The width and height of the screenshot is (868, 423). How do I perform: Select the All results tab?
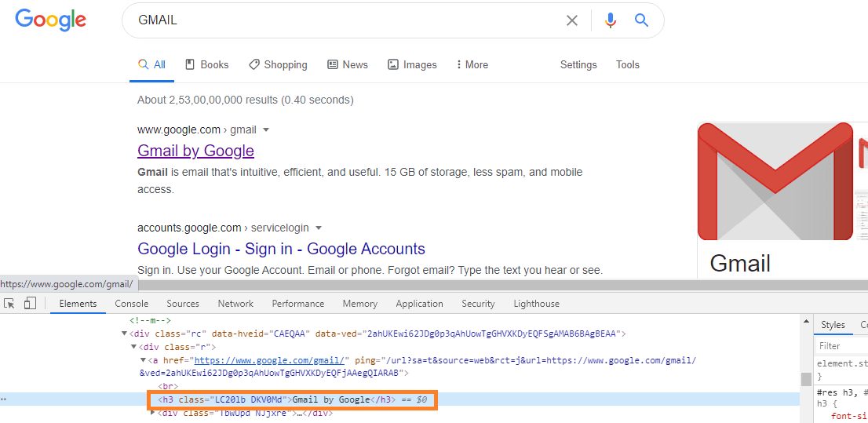151,65
